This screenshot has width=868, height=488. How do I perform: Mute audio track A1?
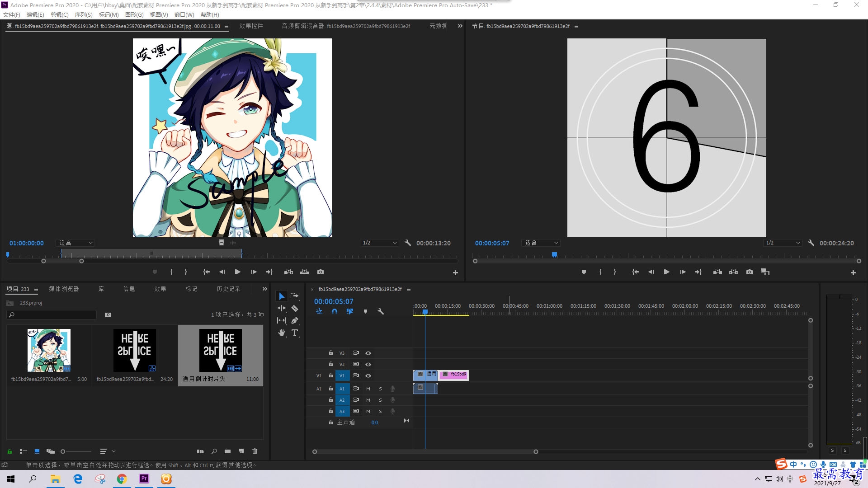point(368,389)
